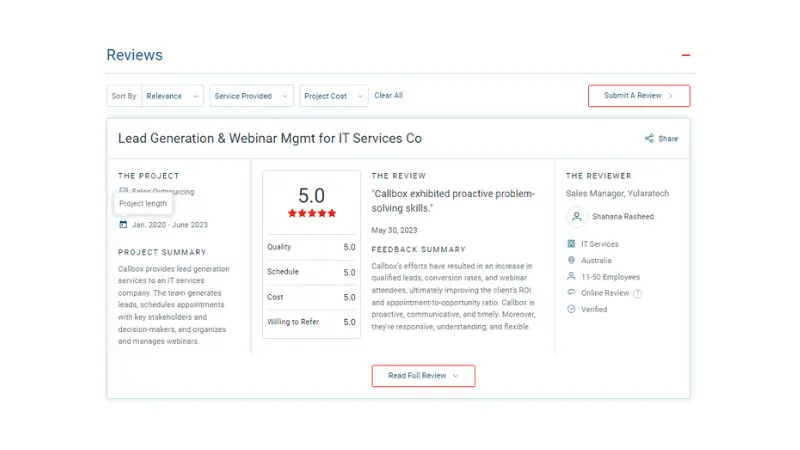Click the review title about Lead Generation & Webinar Mgmt
800x450 pixels.
[270, 138]
